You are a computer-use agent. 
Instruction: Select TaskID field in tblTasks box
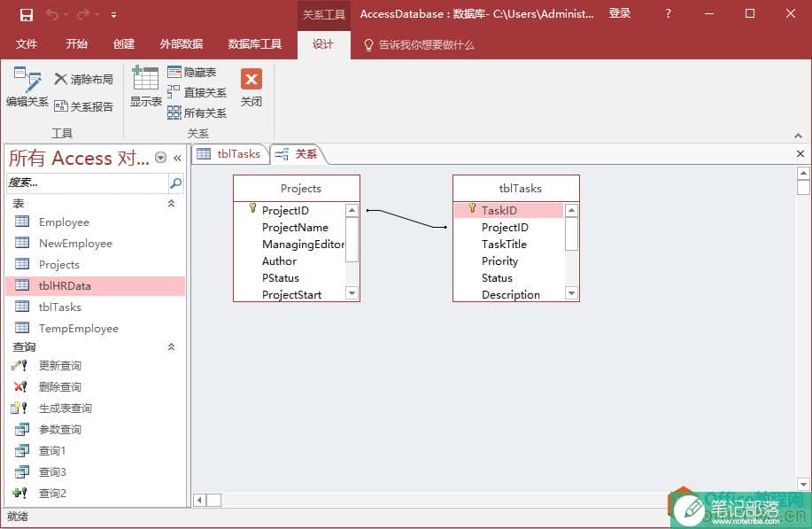[508, 210]
